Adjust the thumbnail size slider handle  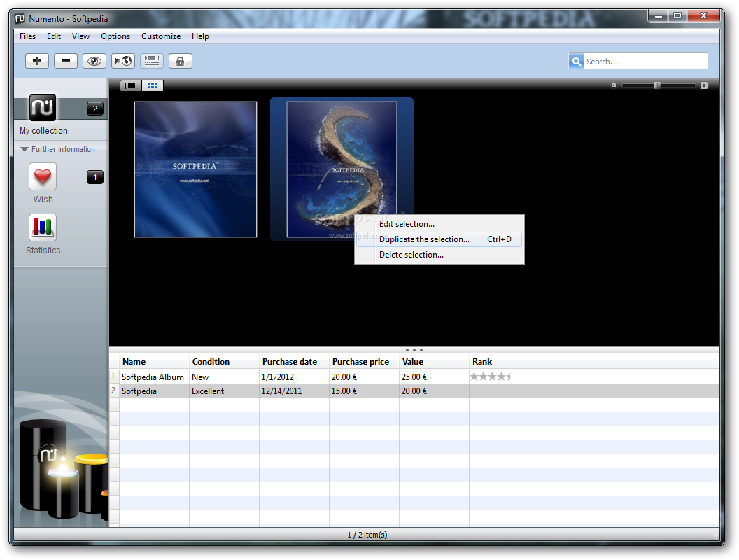coord(657,85)
